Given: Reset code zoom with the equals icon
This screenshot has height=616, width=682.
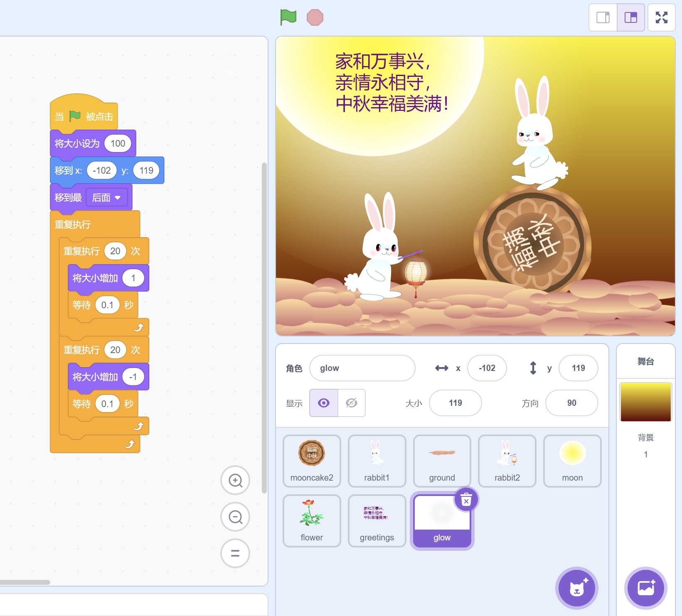Looking at the screenshot, I should [235, 553].
